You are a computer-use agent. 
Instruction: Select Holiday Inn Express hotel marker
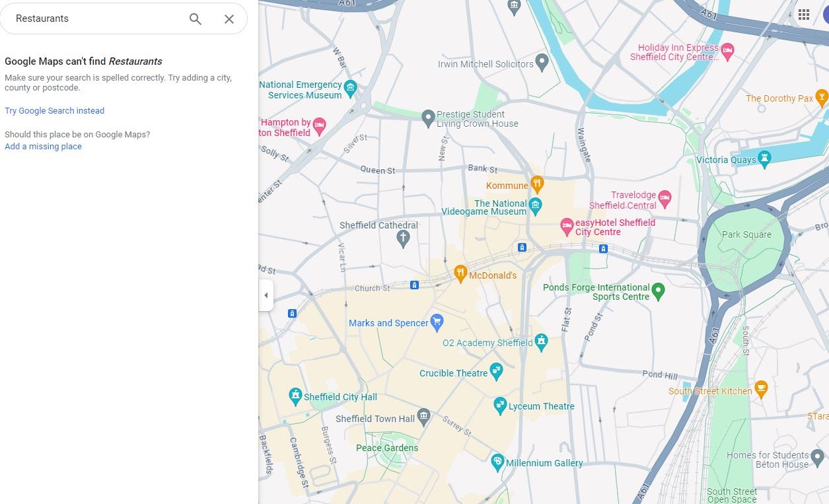[727, 51]
